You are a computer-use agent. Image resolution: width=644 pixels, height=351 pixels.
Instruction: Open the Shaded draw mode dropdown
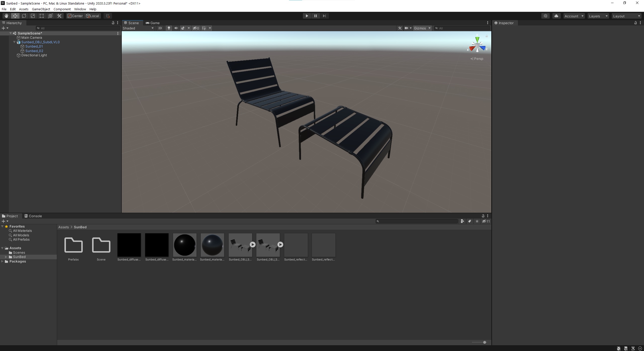tap(138, 28)
